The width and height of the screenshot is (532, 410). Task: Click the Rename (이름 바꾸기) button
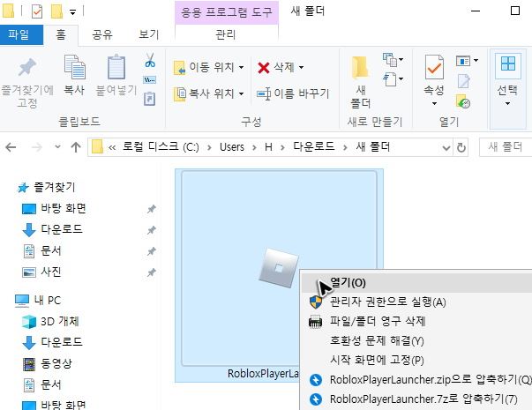point(293,93)
